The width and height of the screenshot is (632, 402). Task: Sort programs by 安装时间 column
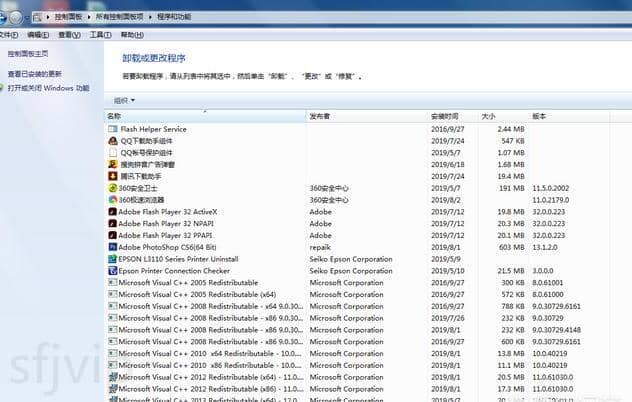click(445, 117)
